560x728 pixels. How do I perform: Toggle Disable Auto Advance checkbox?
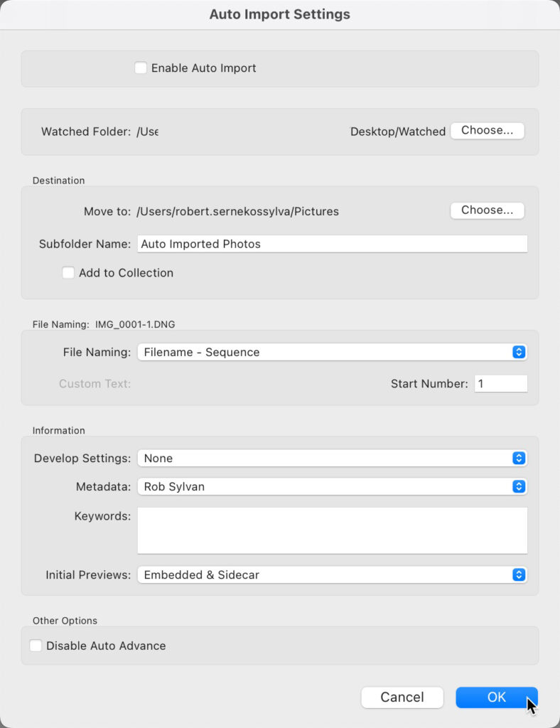[x=36, y=646]
